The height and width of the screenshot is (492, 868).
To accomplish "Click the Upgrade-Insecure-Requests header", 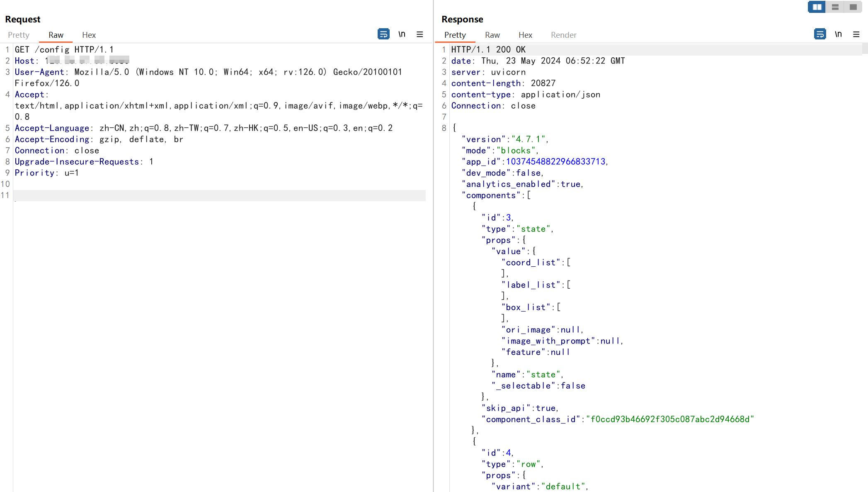I will point(84,162).
